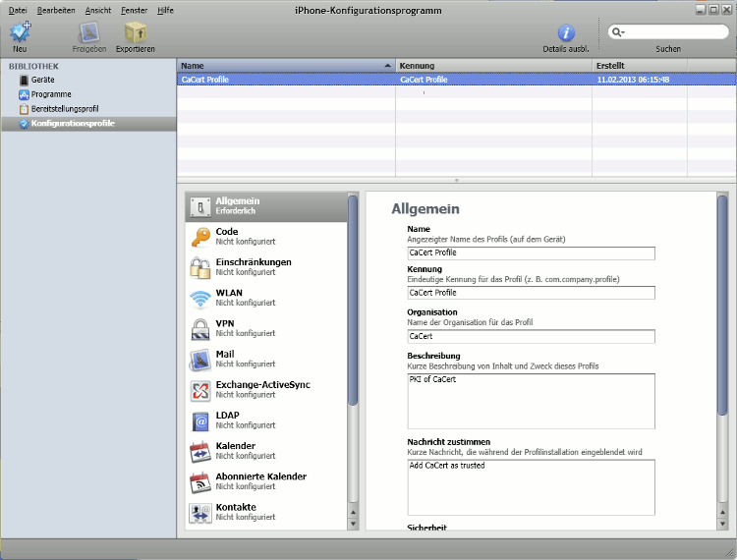This screenshot has height=560, width=737.
Task: Select Einschränkungen lock icon entry
Action: click(x=200, y=267)
